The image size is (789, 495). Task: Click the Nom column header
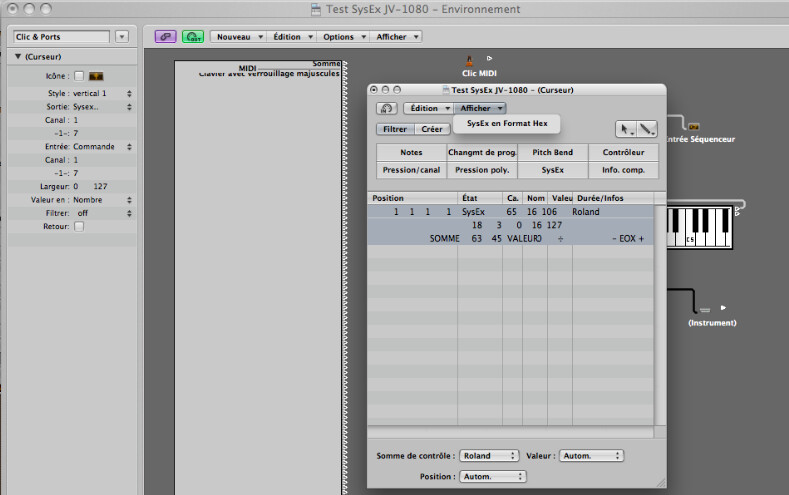click(535, 198)
